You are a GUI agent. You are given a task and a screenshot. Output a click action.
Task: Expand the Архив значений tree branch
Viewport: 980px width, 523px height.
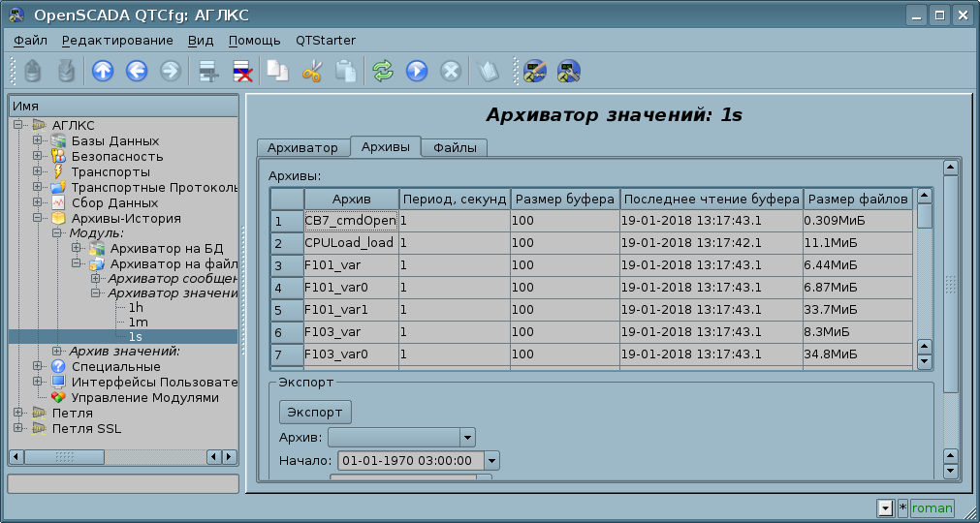pyautogui.click(x=58, y=352)
